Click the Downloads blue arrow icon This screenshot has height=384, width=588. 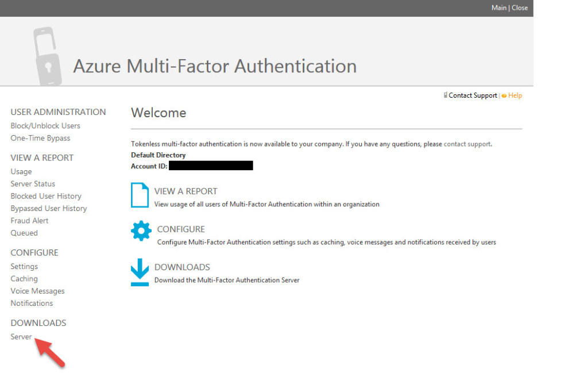coord(140,270)
